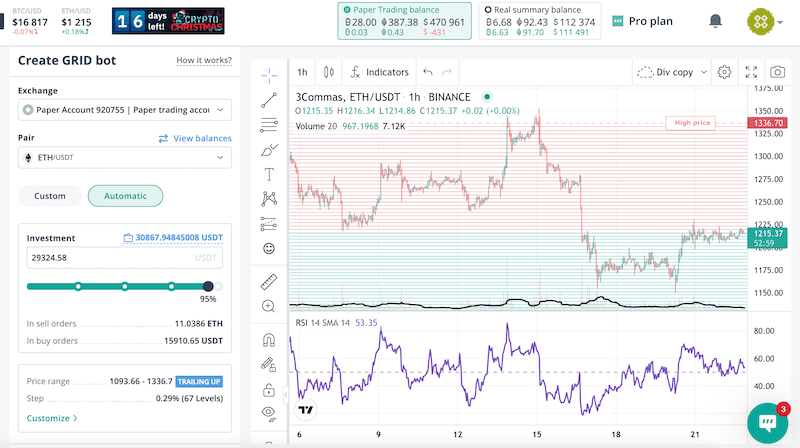
Task: Select the crosshair cursor tool
Action: click(x=269, y=76)
